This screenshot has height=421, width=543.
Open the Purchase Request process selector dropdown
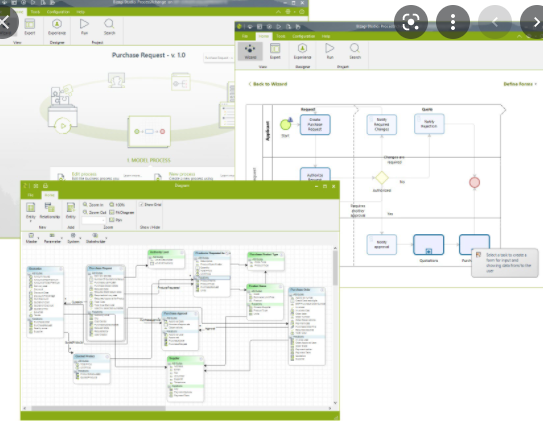218,58
